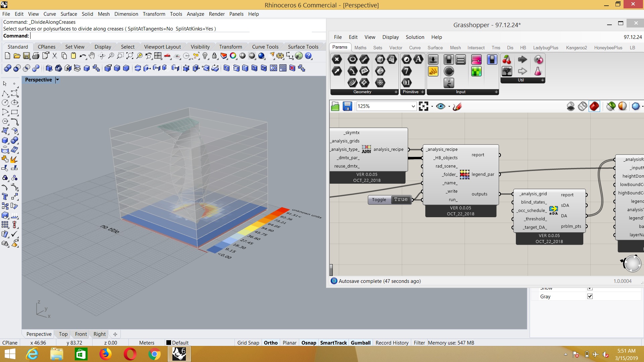Switch to the Surface Tools toolbar tab

tap(303, 47)
